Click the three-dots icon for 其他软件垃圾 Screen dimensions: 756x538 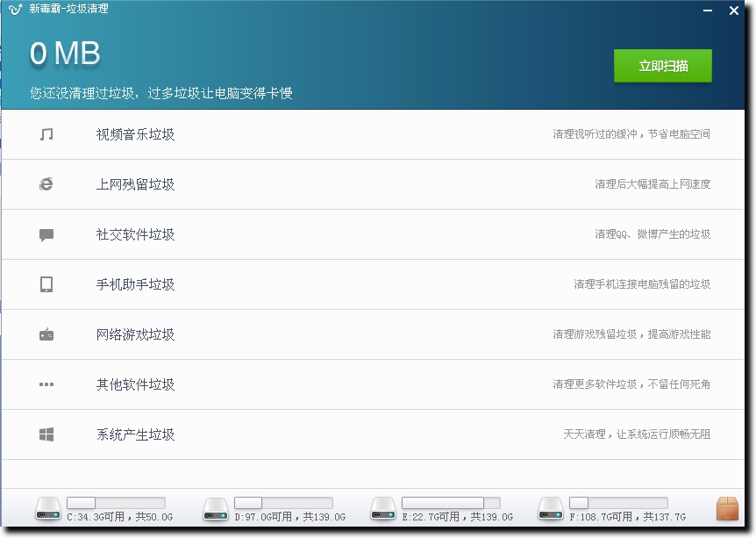[x=46, y=384]
